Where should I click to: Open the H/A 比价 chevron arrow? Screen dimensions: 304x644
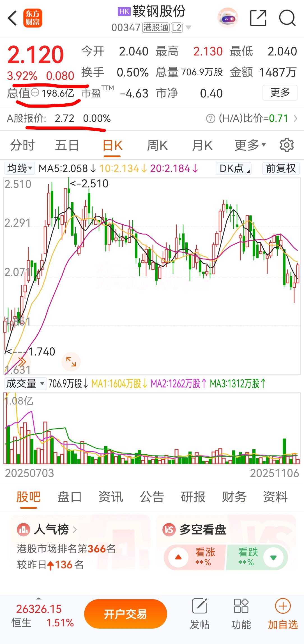click(295, 118)
